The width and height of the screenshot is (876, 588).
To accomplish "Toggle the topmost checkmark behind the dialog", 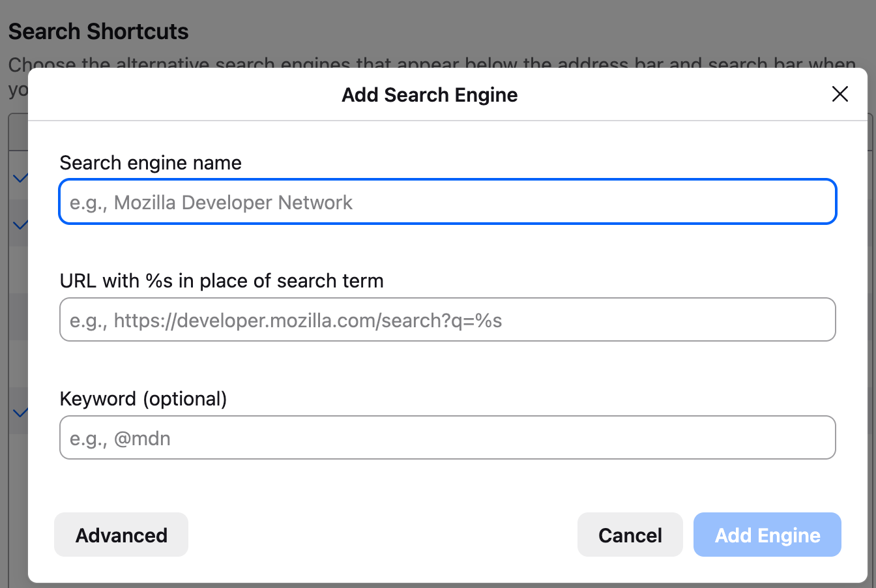I will pos(20,177).
